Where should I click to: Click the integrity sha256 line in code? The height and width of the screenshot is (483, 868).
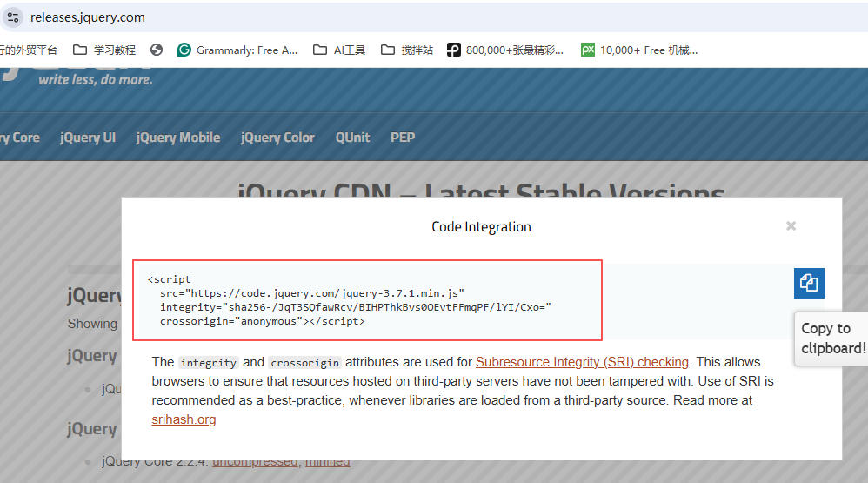pyautogui.click(x=356, y=307)
